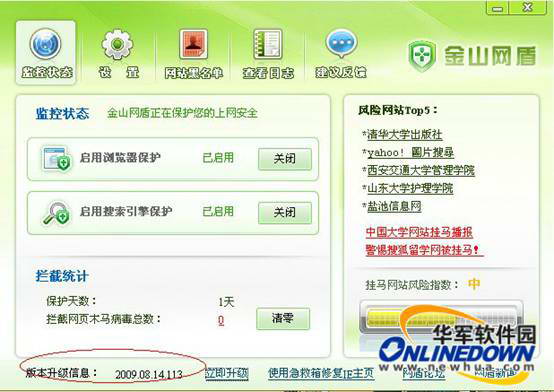Click the 立即升级 upgrade link
This screenshot has width=554, height=392.
(x=227, y=373)
